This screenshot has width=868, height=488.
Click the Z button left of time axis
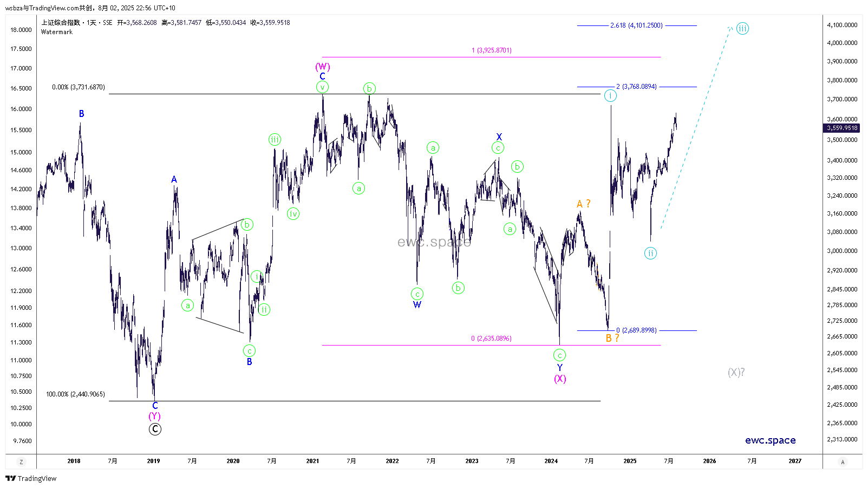[x=21, y=462]
